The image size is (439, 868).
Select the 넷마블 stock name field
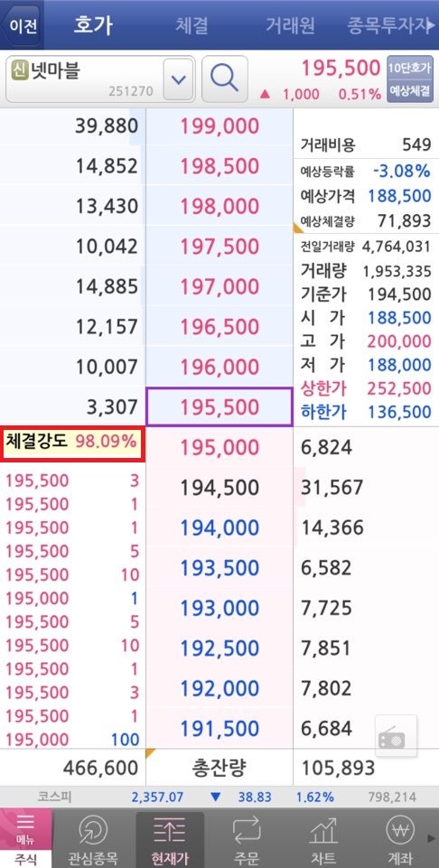tap(84, 79)
